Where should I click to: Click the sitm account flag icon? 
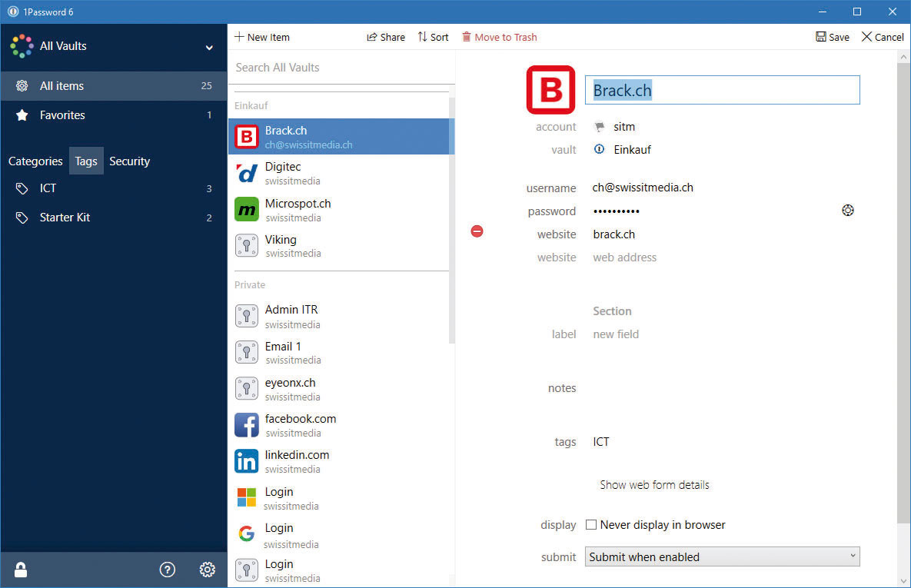coord(600,127)
